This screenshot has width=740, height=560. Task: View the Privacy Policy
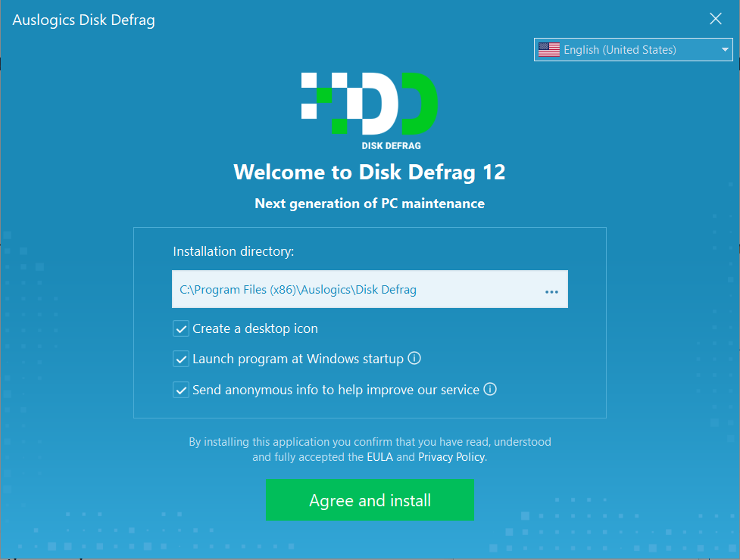[x=451, y=456]
